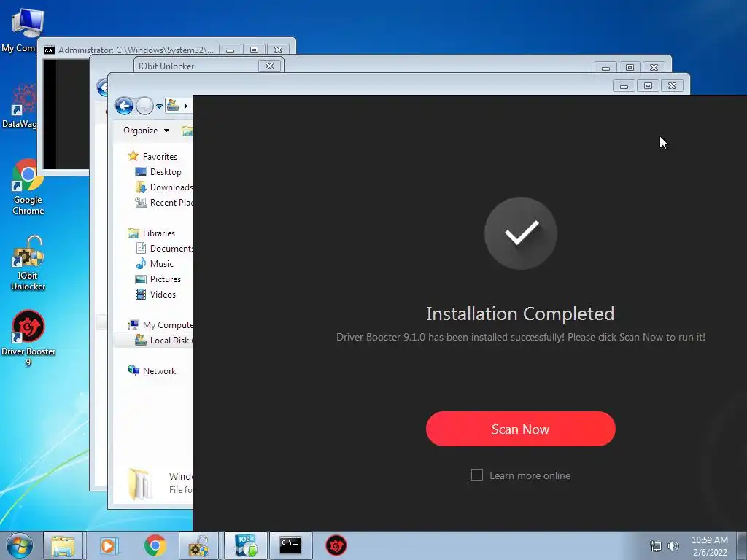747x560 pixels.
Task: Click the drive icon in address bar
Action: tap(173, 105)
